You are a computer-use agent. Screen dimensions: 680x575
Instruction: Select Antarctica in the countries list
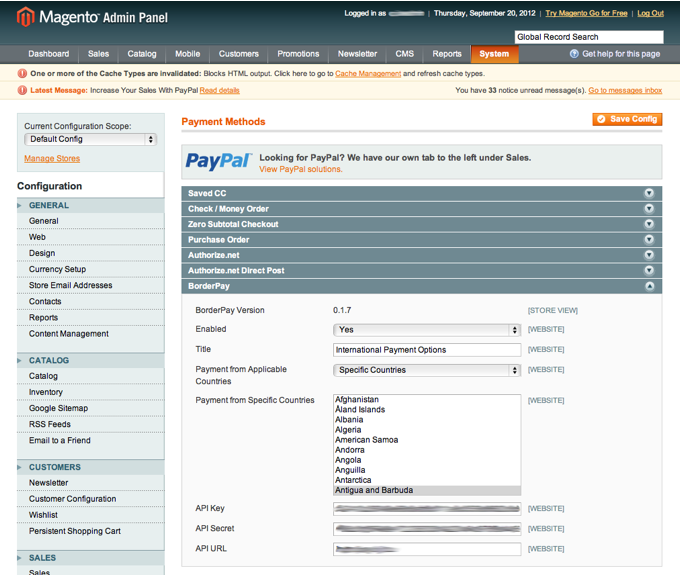[427, 480]
